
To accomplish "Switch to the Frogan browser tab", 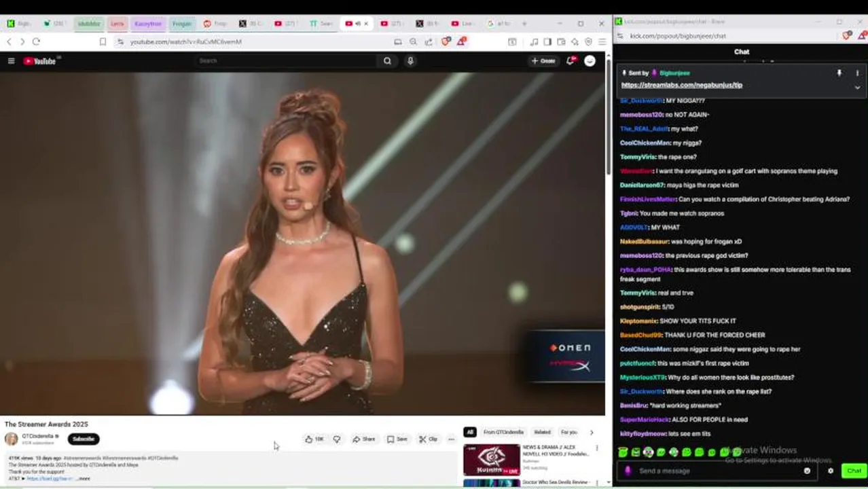I will click(x=181, y=23).
